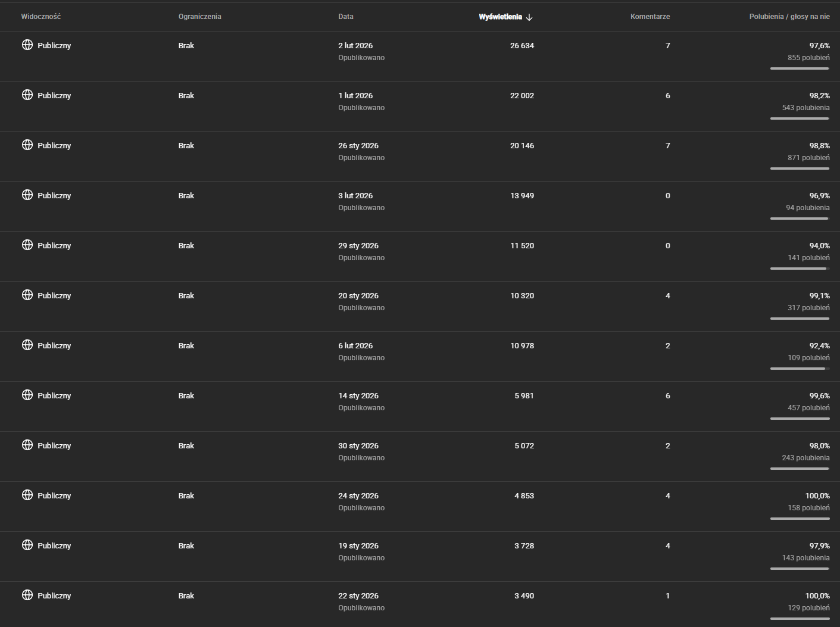This screenshot has width=840, height=627.
Task: Click the globe icon in the 22 sty 2026 row
Action: pos(27,595)
